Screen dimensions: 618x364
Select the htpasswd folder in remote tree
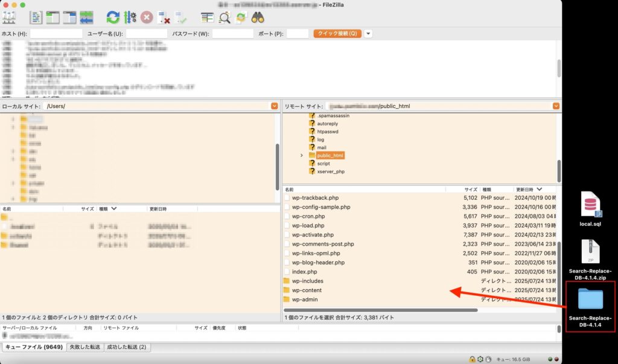click(328, 132)
